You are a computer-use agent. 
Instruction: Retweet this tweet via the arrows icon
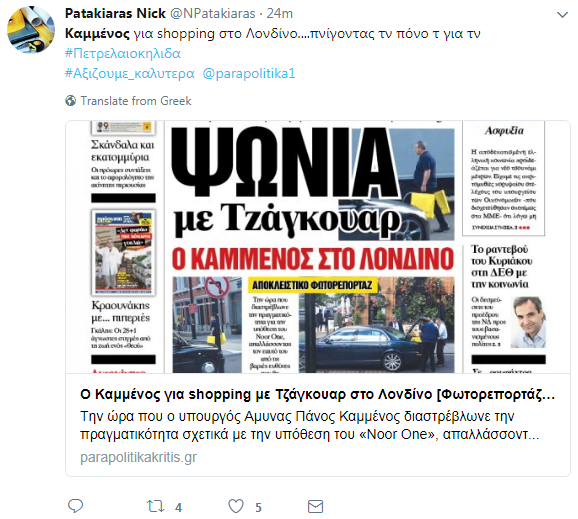tap(156, 506)
